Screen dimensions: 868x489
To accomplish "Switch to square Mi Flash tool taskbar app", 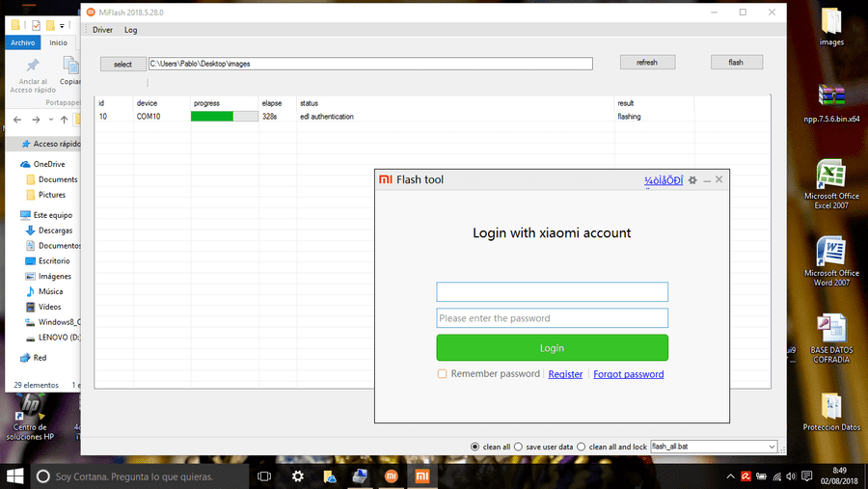I will (422, 476).
